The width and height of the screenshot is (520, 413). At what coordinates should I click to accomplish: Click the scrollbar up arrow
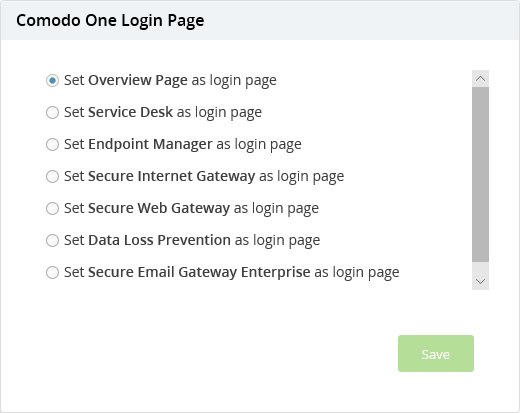(480, 79)
